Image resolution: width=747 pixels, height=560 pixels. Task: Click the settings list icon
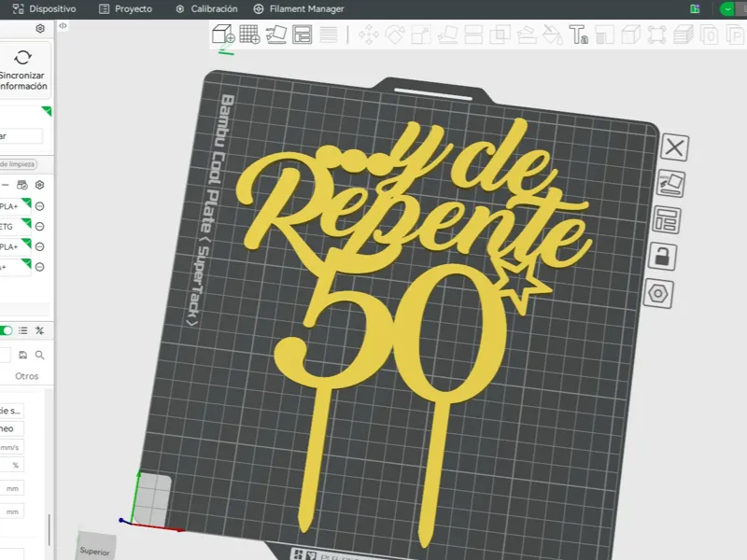point(22,330)
